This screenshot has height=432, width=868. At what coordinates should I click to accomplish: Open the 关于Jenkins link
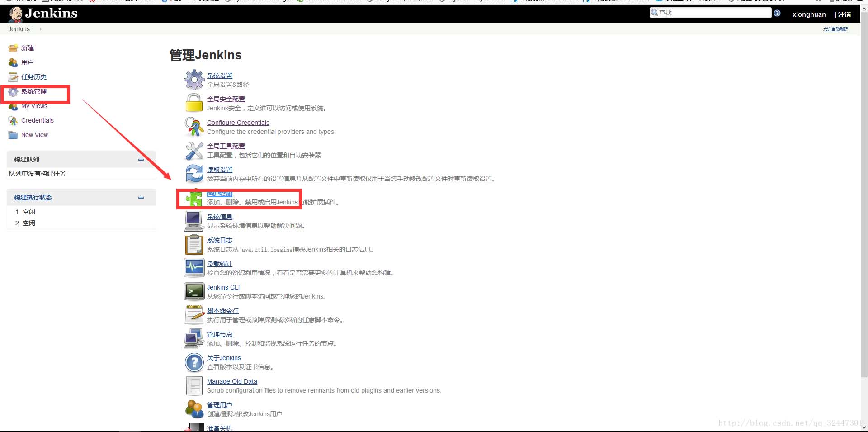pyautogui.click(x=224, y=358)
